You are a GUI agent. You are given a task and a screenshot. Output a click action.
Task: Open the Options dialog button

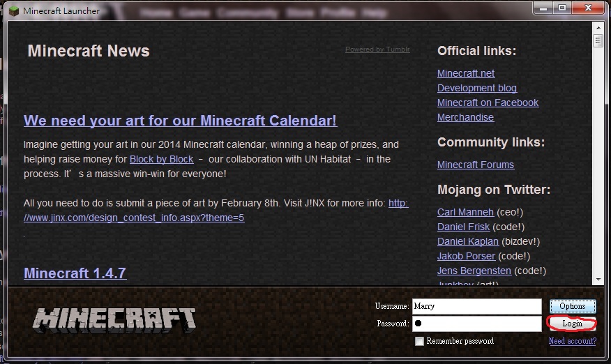click(x=573, y=306)
